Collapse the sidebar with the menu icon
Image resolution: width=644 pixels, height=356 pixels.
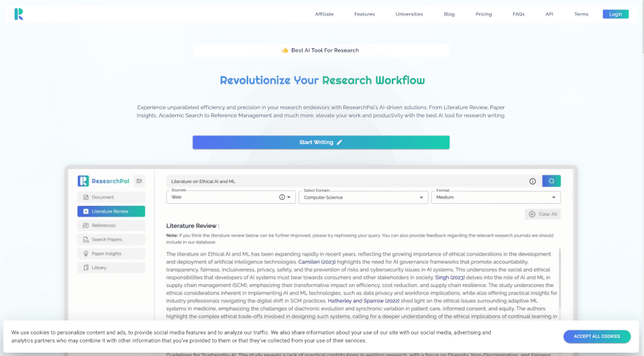tap(140, 181)
